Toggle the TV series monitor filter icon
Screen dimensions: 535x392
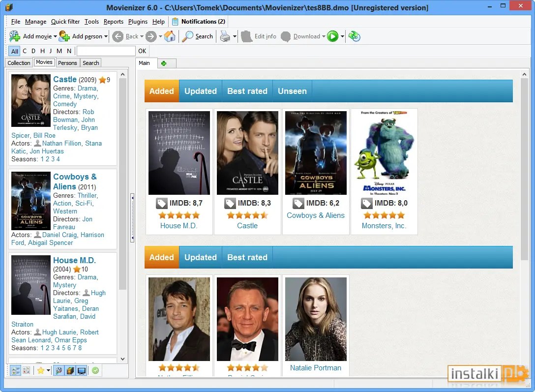point(82,370)
